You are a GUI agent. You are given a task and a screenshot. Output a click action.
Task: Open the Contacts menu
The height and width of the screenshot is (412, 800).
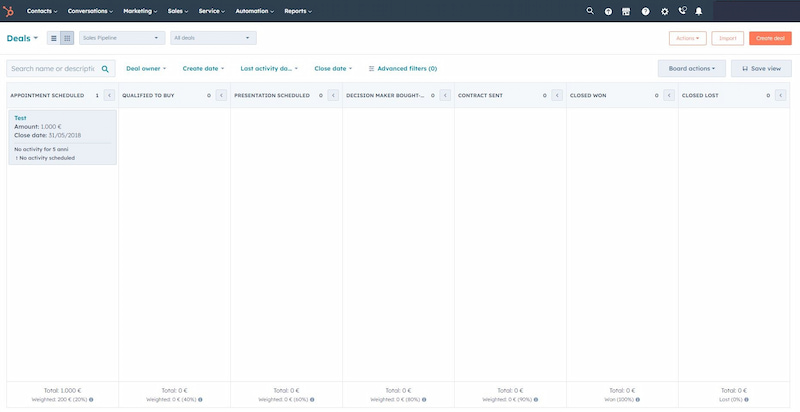[x=42, y=11]
